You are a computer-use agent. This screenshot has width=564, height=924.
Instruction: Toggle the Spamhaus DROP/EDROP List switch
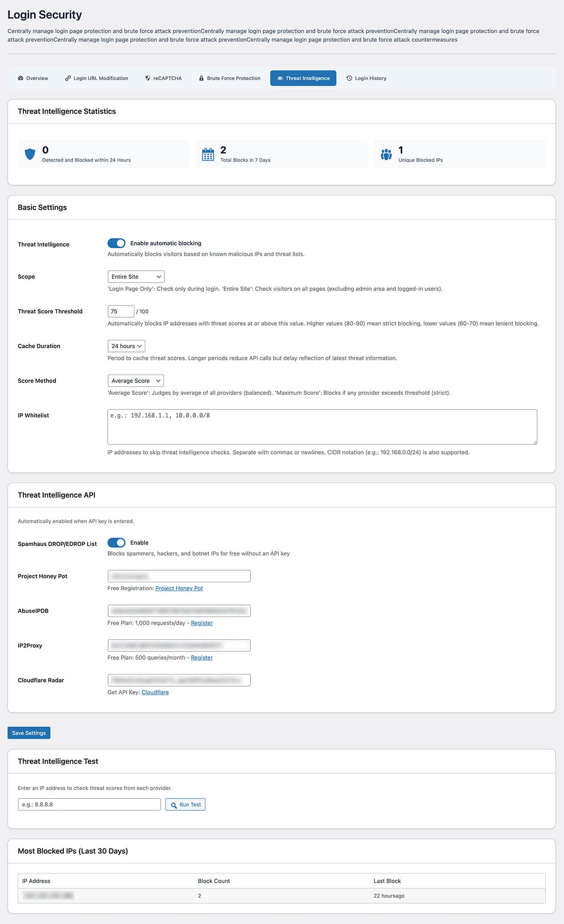[x=117, y=542]
